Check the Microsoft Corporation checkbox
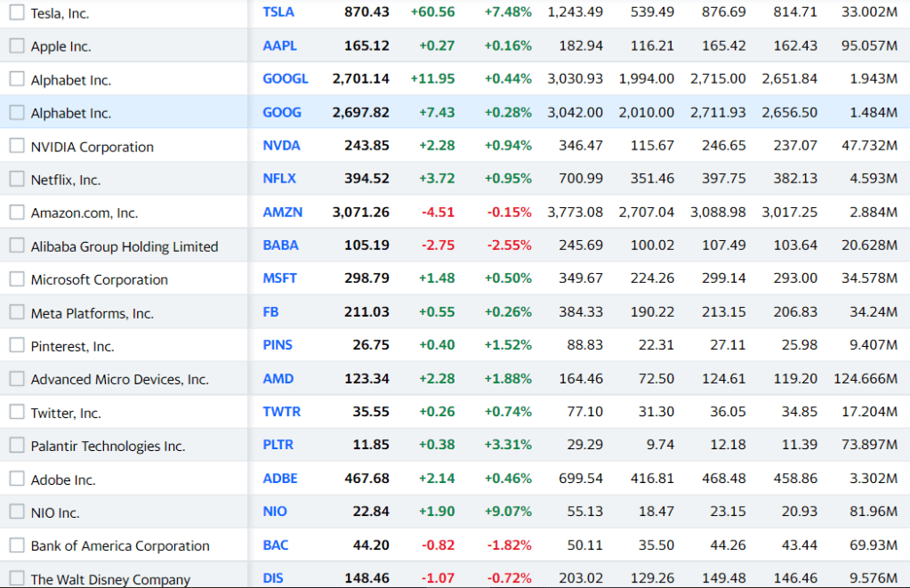Image resolution: width=910 pixels, height=588 pixels. pyautogui.click(x=17, y=279)
